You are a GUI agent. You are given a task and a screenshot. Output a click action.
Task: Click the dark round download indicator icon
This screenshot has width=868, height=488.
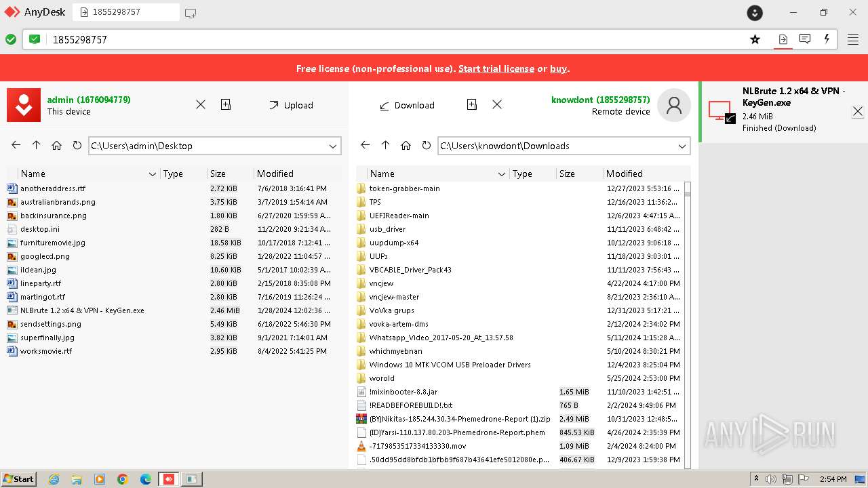tap(755, 12)
